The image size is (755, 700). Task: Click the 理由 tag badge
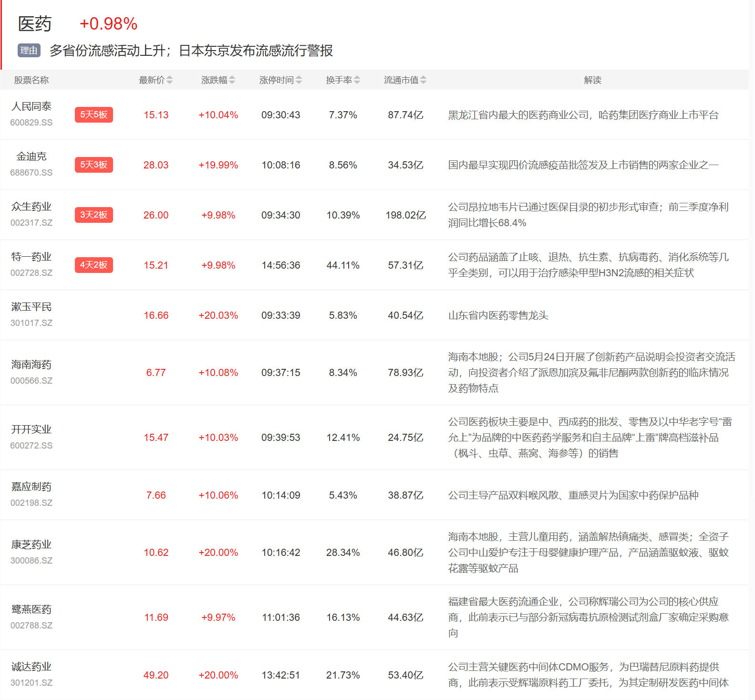tap(29, 51)
